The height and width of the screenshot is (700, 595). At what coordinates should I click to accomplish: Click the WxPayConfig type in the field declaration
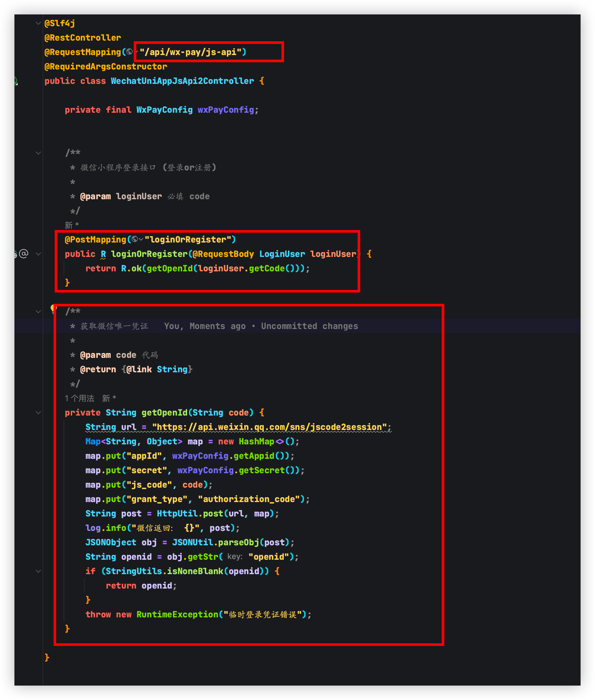click(164, 110)
